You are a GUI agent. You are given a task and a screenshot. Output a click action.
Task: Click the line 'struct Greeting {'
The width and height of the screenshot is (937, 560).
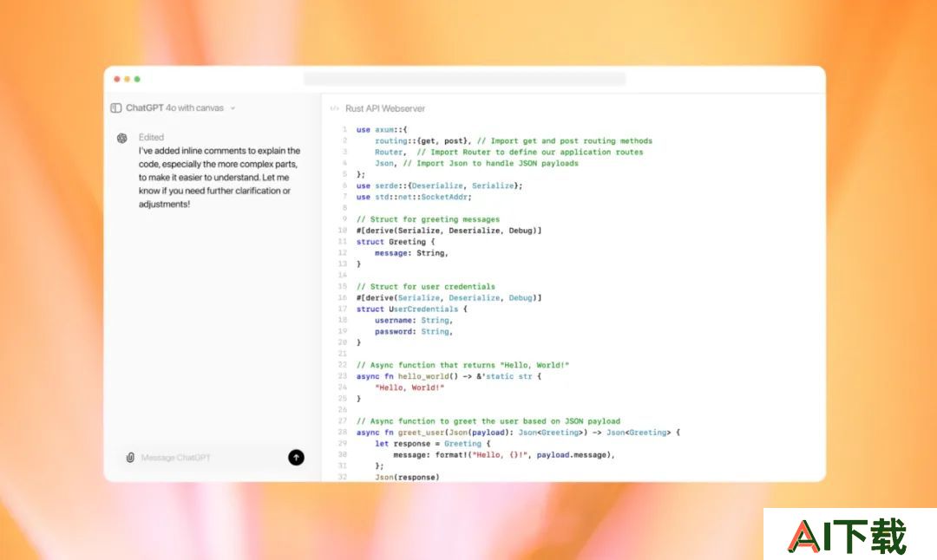396,242
